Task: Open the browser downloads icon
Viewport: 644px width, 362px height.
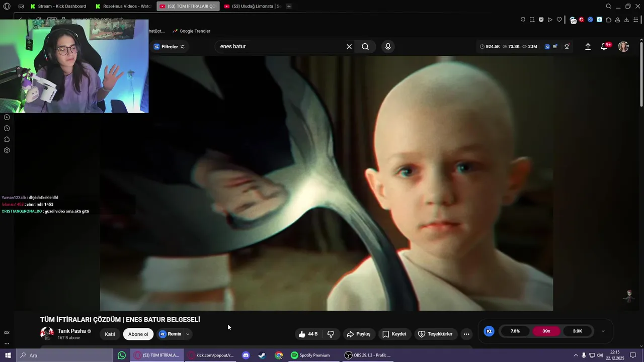Action: (627, 20)
